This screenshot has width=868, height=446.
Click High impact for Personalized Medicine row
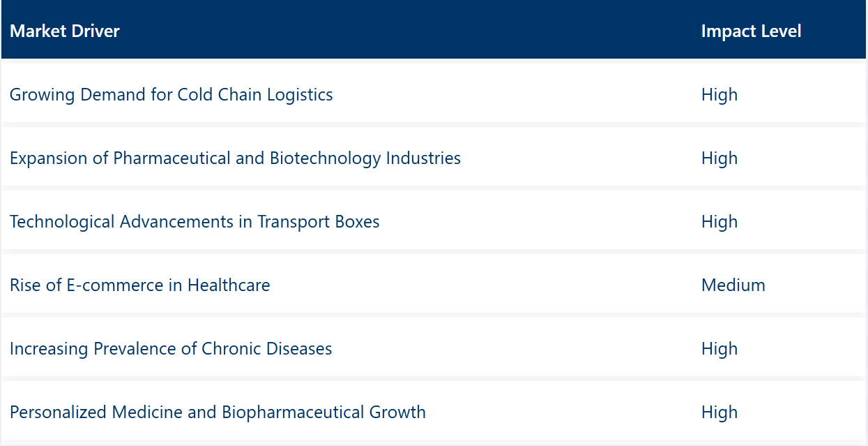click(x=719, y=412)
